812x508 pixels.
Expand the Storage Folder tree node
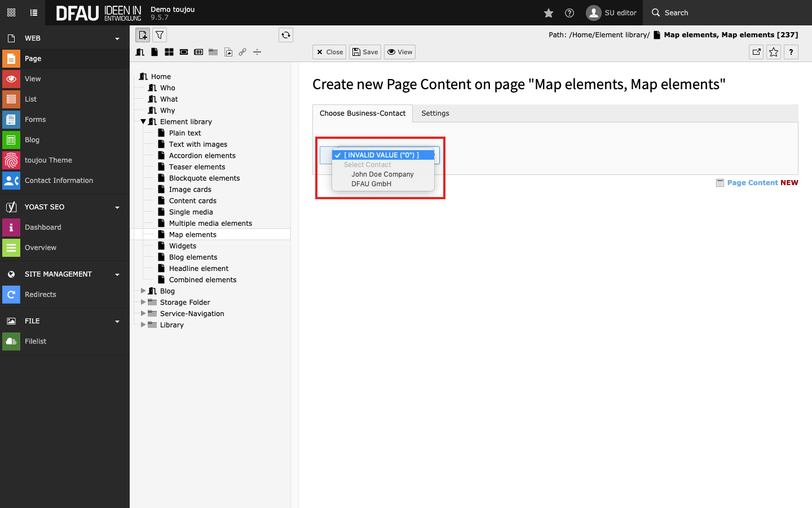coord(143,302)
